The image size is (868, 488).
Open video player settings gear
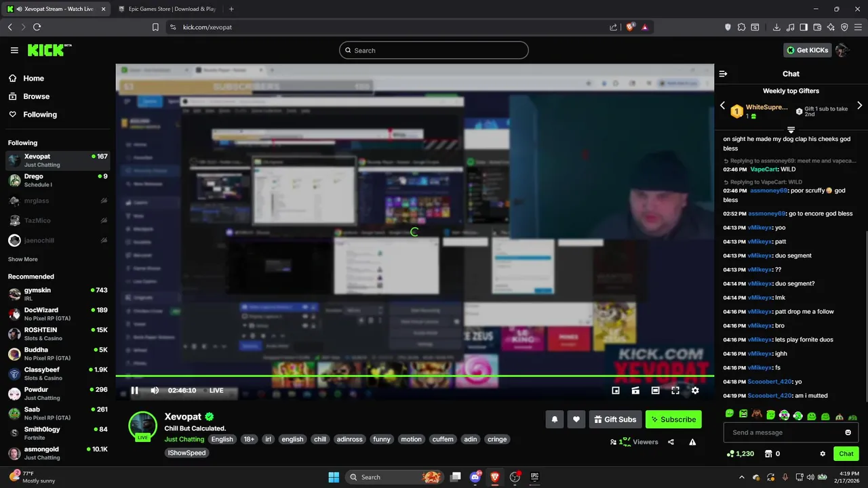coord(695,390)
